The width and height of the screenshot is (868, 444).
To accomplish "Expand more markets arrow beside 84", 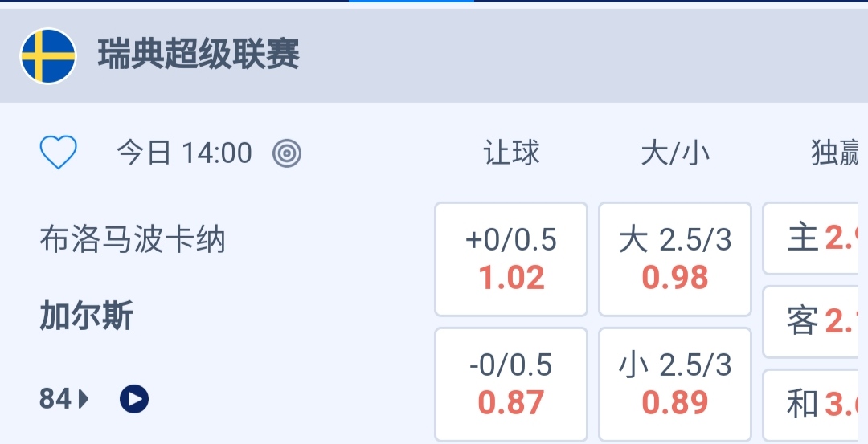I will (84, 398).
